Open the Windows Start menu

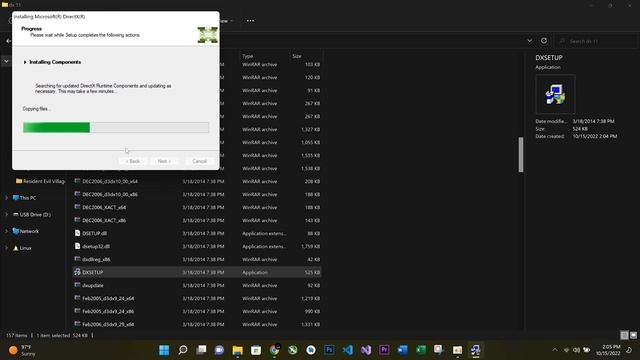click(164, 350)
